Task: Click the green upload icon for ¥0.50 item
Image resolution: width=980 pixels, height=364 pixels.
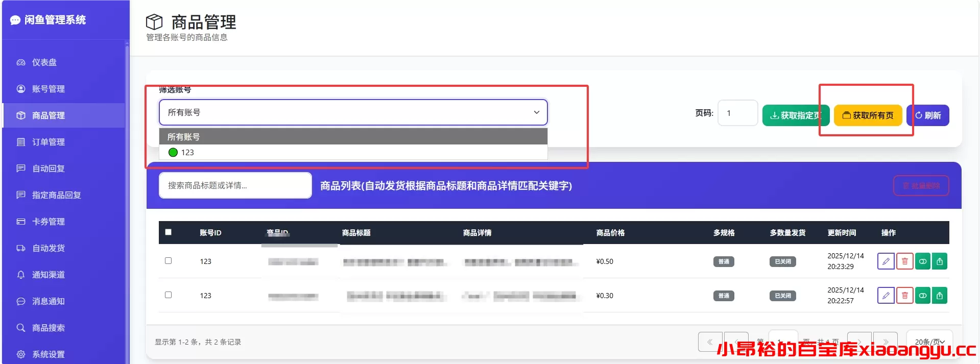Action: click(940, 261)
